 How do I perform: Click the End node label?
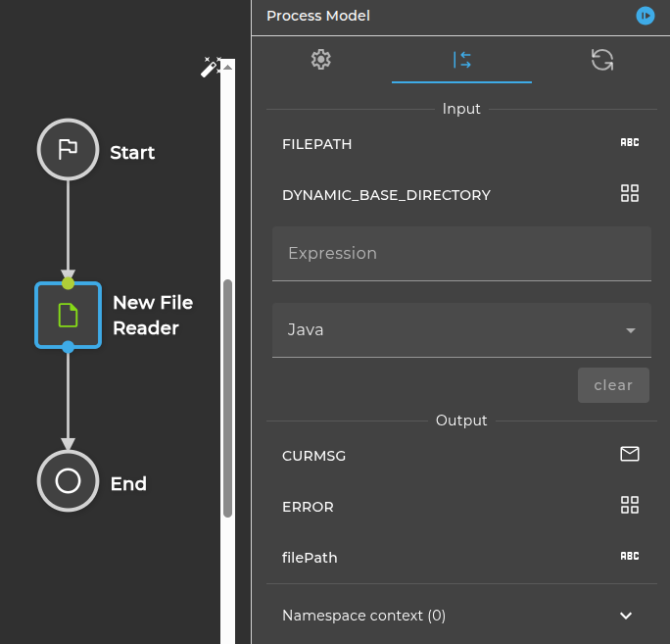[x=128, y=484]
